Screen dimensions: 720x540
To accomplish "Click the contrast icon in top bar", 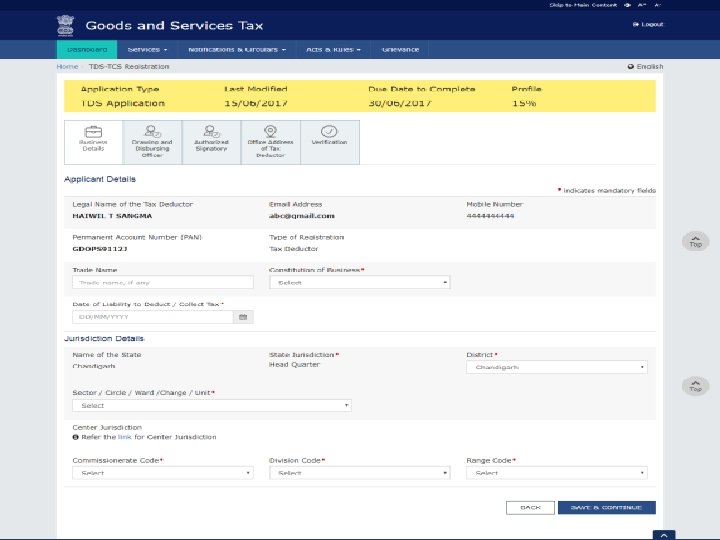I will [628, 5].
